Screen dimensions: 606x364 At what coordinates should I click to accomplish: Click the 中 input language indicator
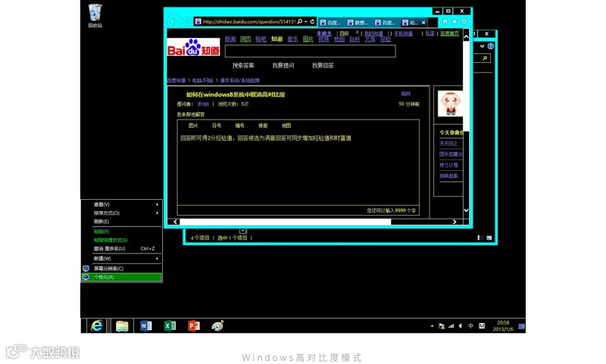pos(470,326)
